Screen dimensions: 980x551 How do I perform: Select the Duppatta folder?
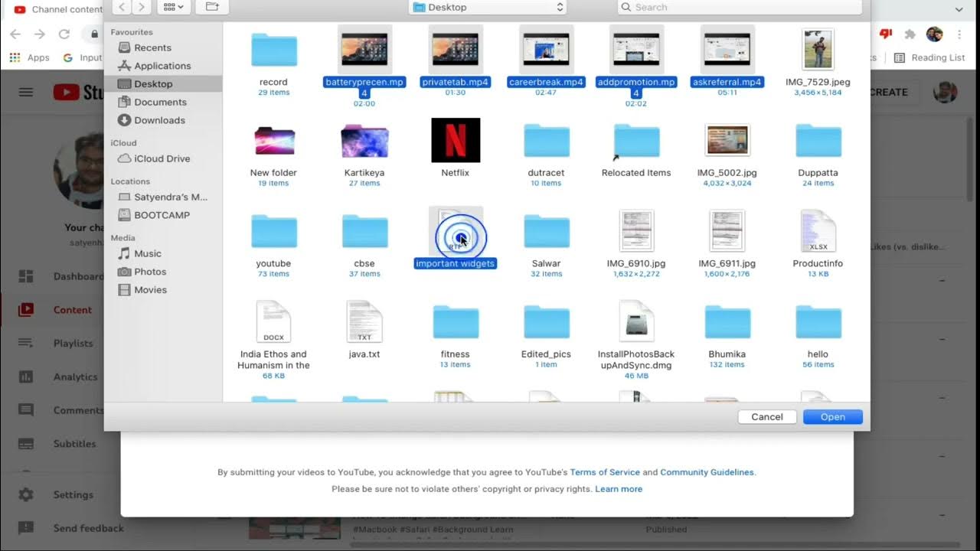tap(818, 141)
